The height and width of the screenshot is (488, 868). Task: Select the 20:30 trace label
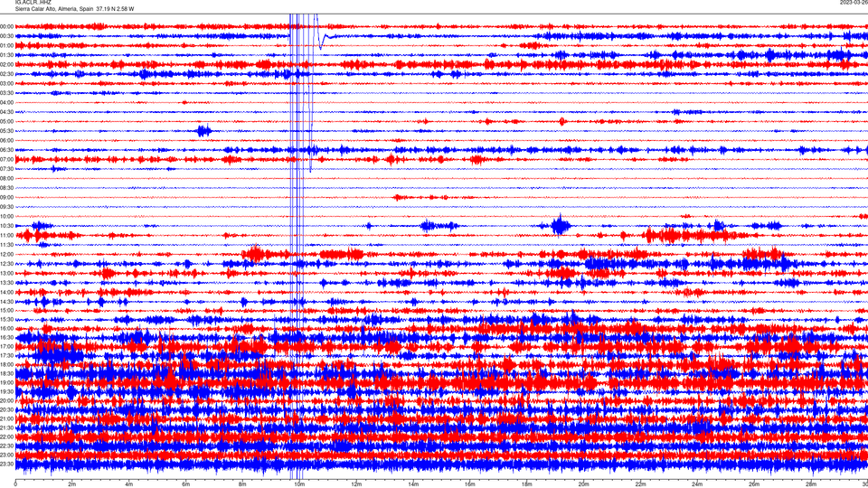pyautogui.click(x=6, y=410)
